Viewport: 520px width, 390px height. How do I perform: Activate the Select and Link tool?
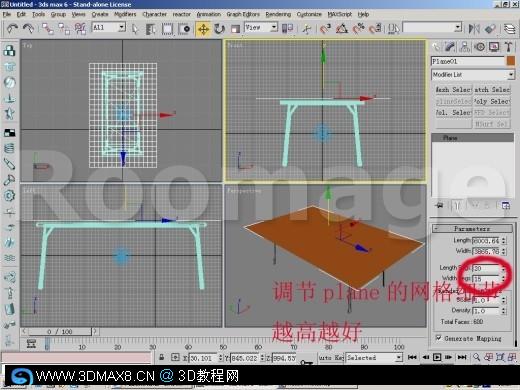tap(48, 29)
